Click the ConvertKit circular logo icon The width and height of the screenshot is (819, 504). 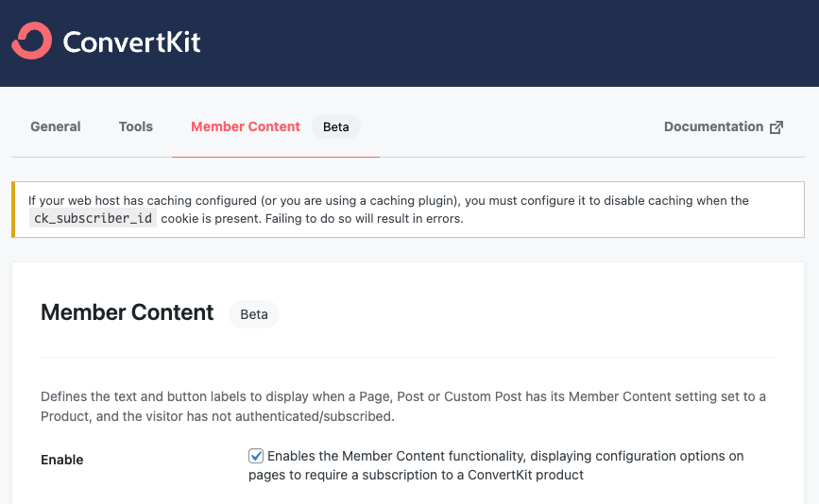point(31,42)
